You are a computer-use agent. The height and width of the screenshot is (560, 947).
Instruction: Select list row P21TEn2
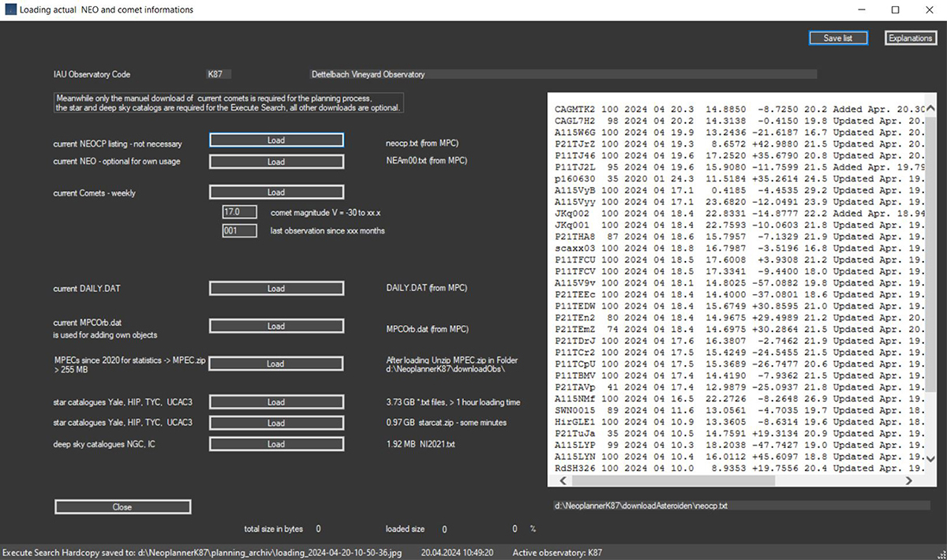740,317
